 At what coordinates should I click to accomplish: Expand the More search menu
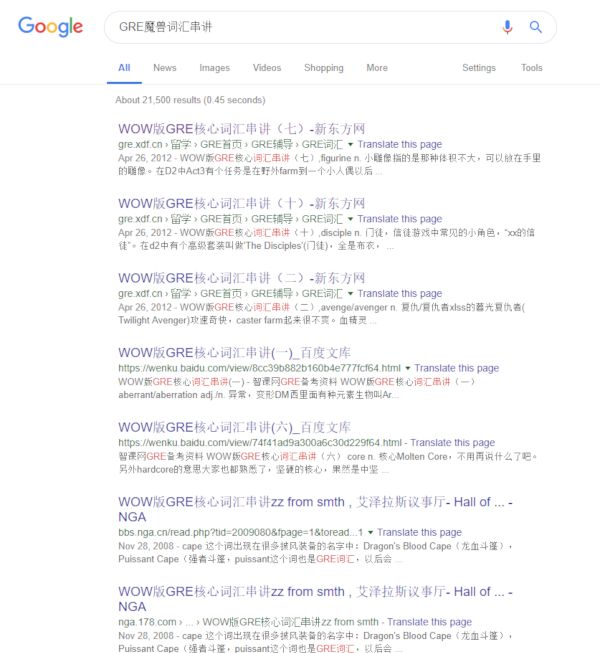click(377, 68)
